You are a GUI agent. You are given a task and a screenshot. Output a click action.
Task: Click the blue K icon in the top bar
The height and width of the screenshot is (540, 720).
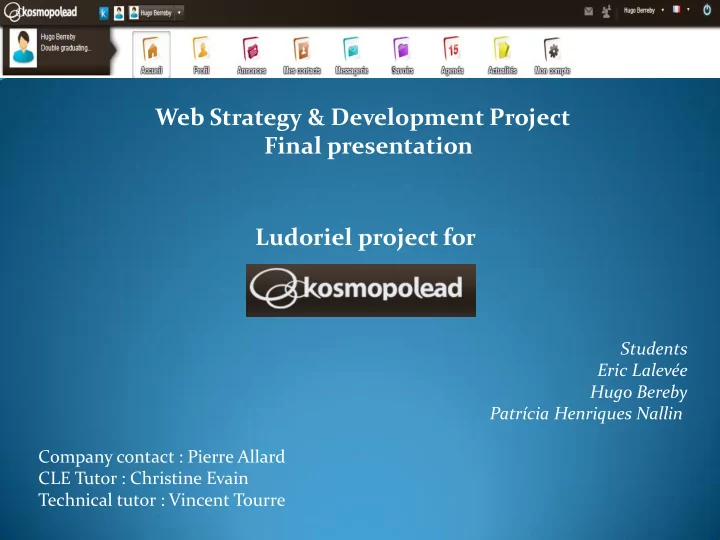[104, 13]
